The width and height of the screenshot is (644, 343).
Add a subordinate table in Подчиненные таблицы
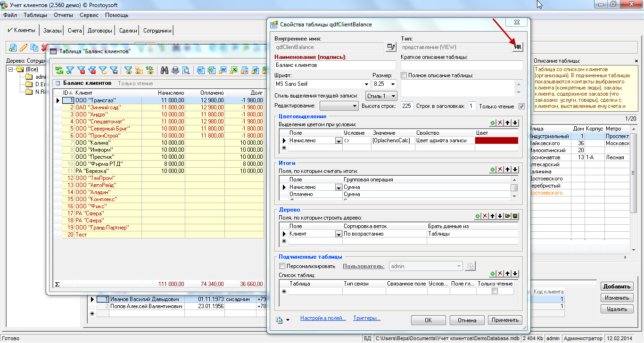[493, 273]
